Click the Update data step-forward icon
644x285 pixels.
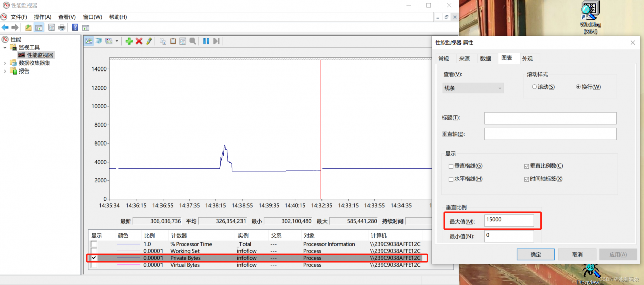(216, 41)
